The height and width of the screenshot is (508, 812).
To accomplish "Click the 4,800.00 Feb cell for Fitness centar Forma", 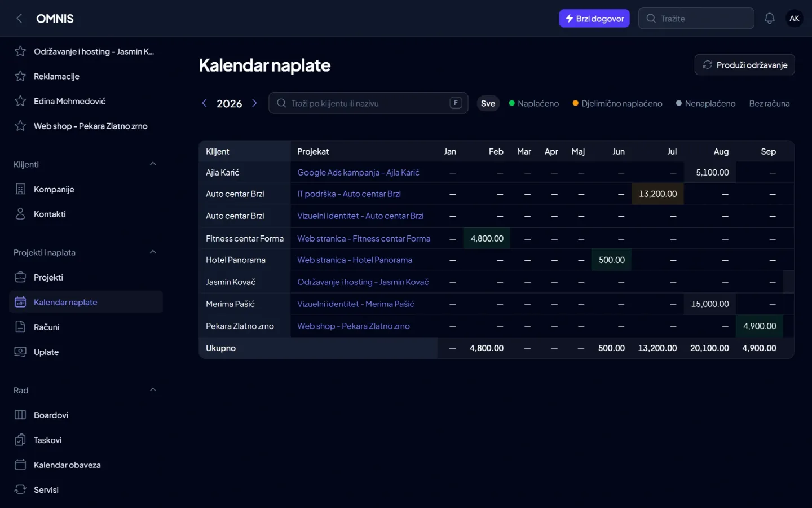I will pos(487,239).
